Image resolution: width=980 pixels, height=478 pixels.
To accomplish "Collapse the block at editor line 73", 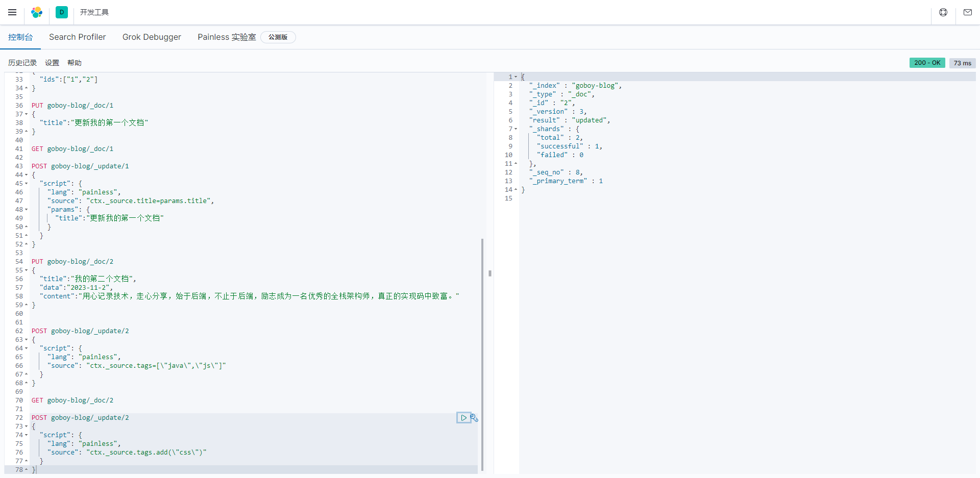I will pos(27,426).
